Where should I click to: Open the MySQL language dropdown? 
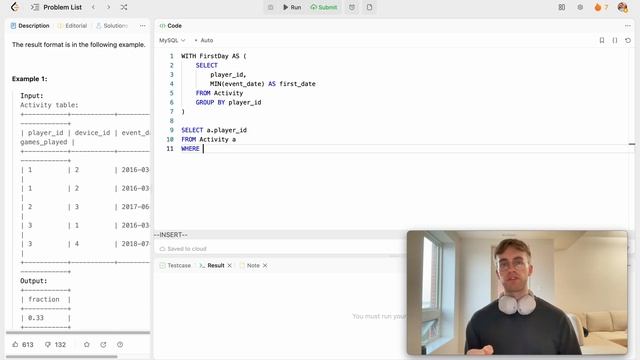coord(172,40)
